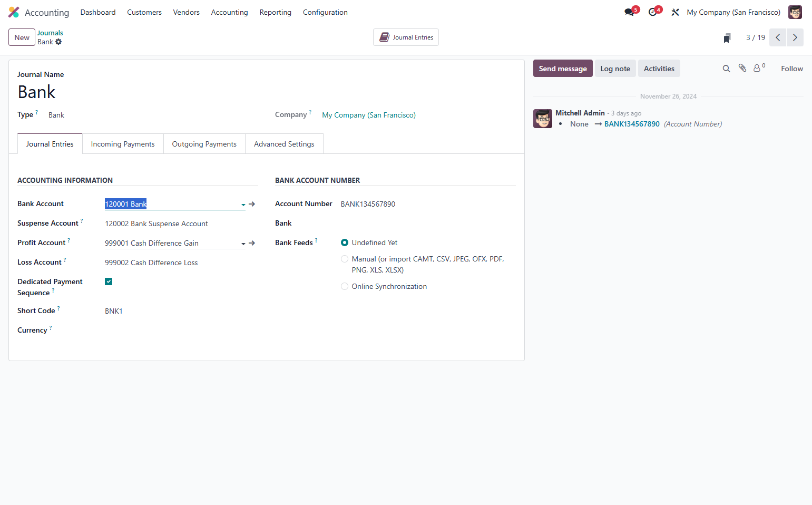Open the conversations chat bubble icon
Viewport: 812px width, 505px height.
click(629, 12)
